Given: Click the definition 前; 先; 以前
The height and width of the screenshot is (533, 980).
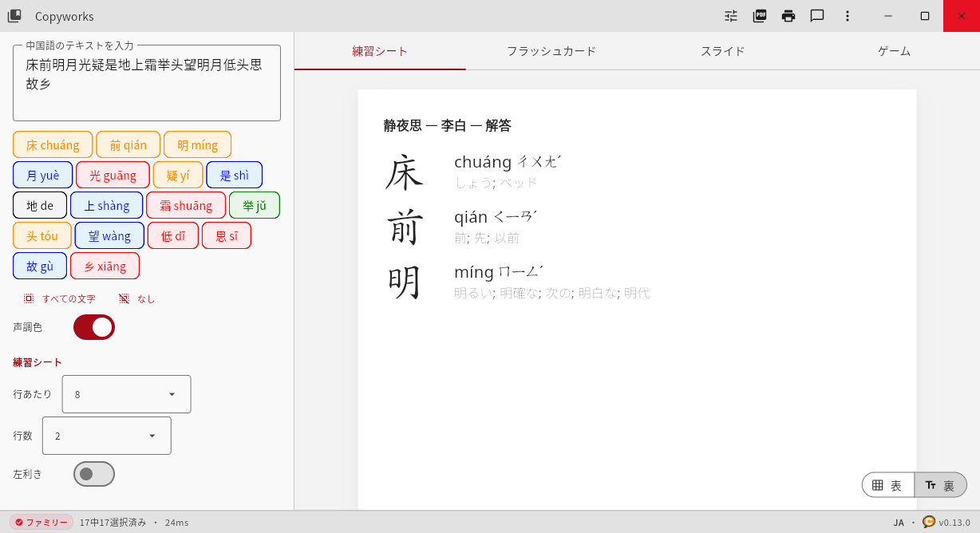Looking at the screenshot, I should pyautogui.click(x=487, y=238).
